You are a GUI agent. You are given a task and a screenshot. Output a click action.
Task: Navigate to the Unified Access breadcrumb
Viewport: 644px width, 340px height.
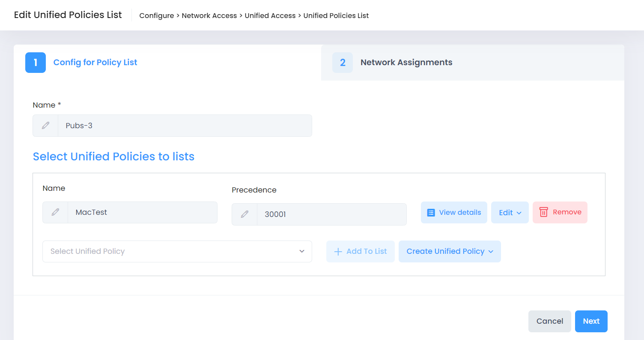tap(270, 16)
